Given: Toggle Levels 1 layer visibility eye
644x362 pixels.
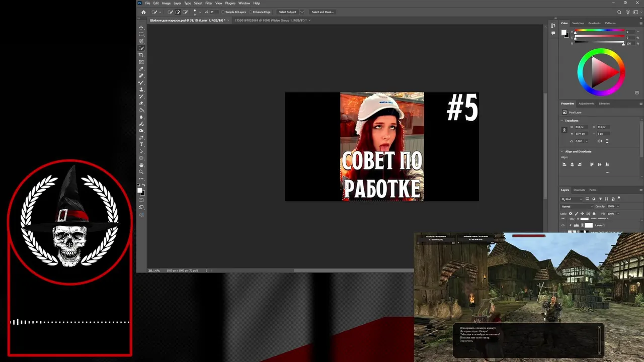Looking at the screenshot, I should click(x=563, y=225).
